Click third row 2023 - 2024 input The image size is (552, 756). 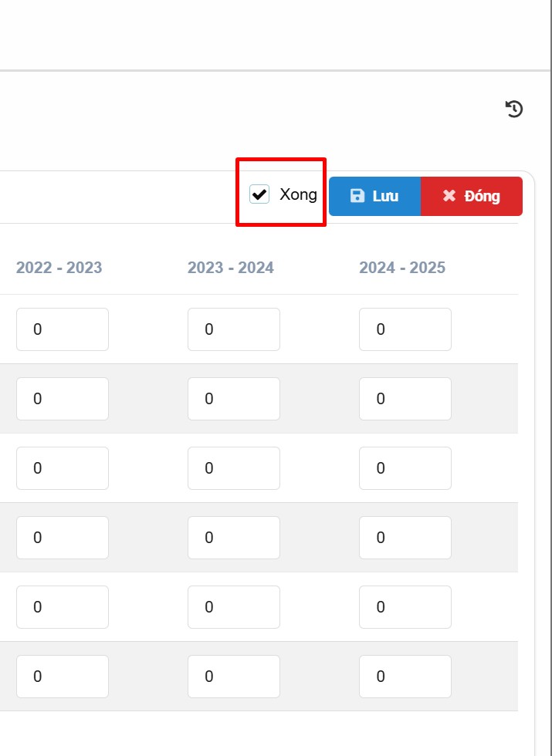(234, 468)
